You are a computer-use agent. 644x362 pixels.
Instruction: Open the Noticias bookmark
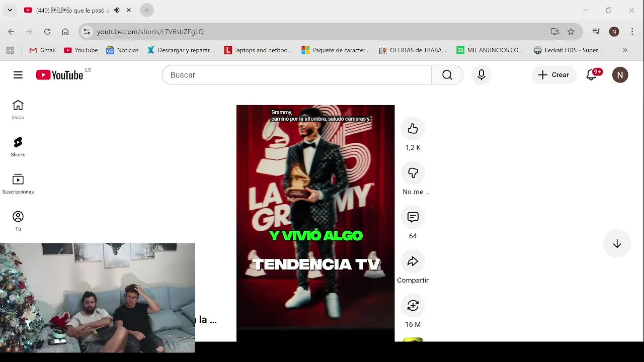pyautogui.click(x=122, y=50)
